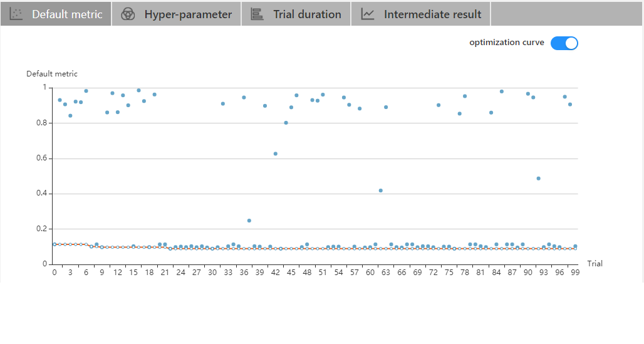
Task: Click the lowest outlier point near 0.25 at trial 37
Action: [x=249, y=221]
